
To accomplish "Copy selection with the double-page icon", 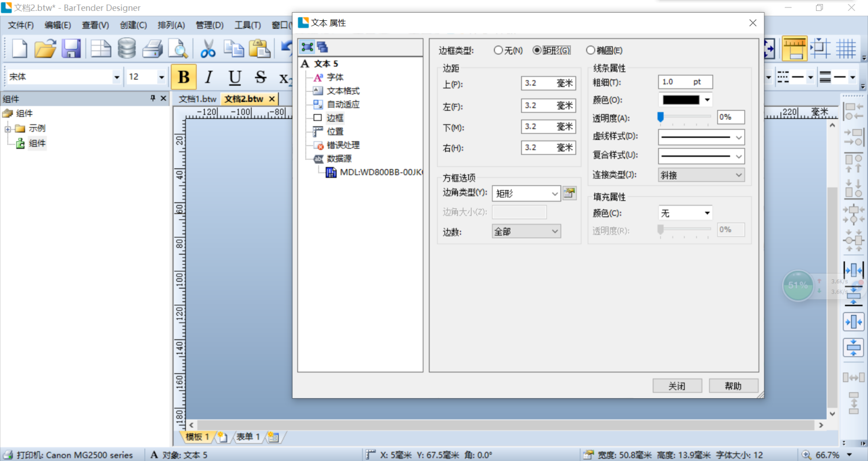I will pyautogui.click(x=234, y=48).
